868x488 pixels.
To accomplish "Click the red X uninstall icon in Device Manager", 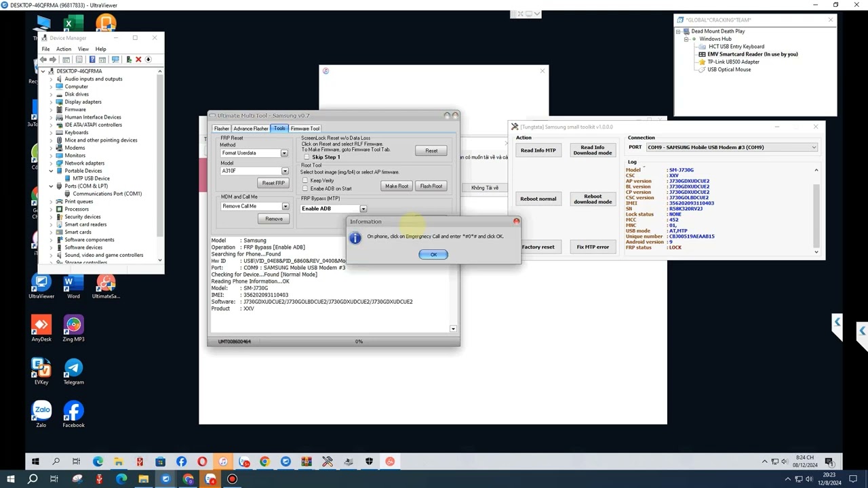I will pyautogui.click(x=138, y=60).
